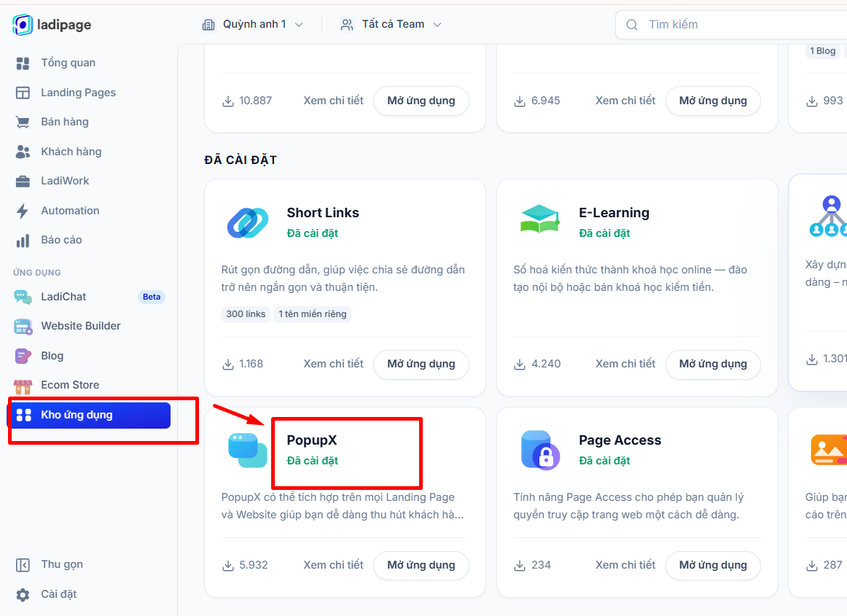The width and height of the screenshot is (847, 616).
Task: Click the E-Learning title
Action: (614, 213)
